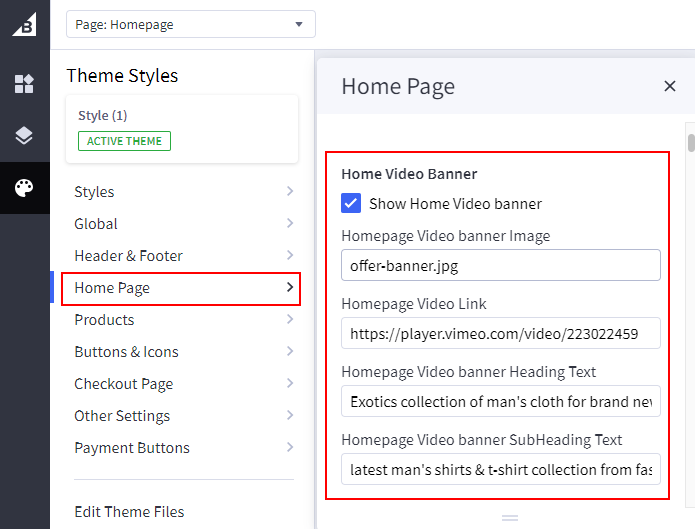Expand Buttons & Icons settings
Image resolution: width=695 pixels, height=529 pixels.
pyautogui.click(x=182, y=352)
